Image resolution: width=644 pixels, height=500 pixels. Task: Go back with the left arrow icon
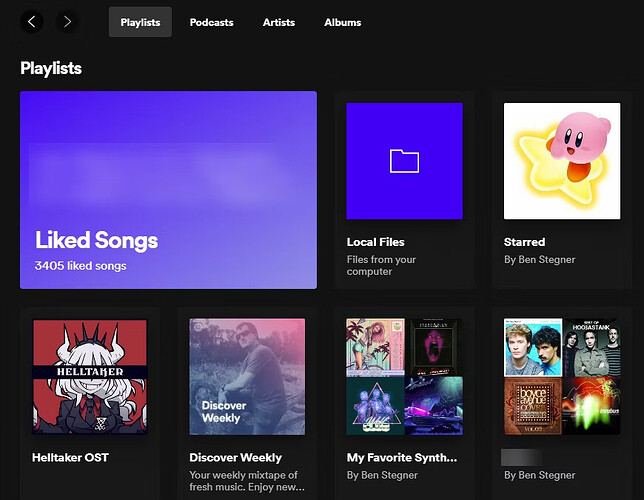point(32,21)
